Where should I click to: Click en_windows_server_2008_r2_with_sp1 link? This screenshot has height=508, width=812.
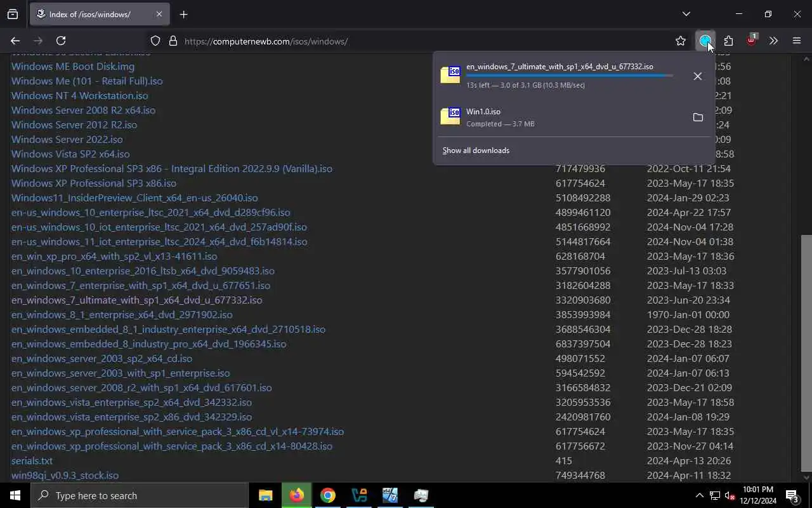(141, 387)
